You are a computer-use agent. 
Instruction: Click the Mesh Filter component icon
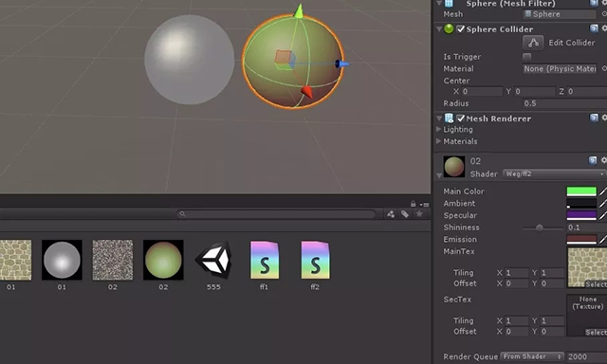coord(449,4)
